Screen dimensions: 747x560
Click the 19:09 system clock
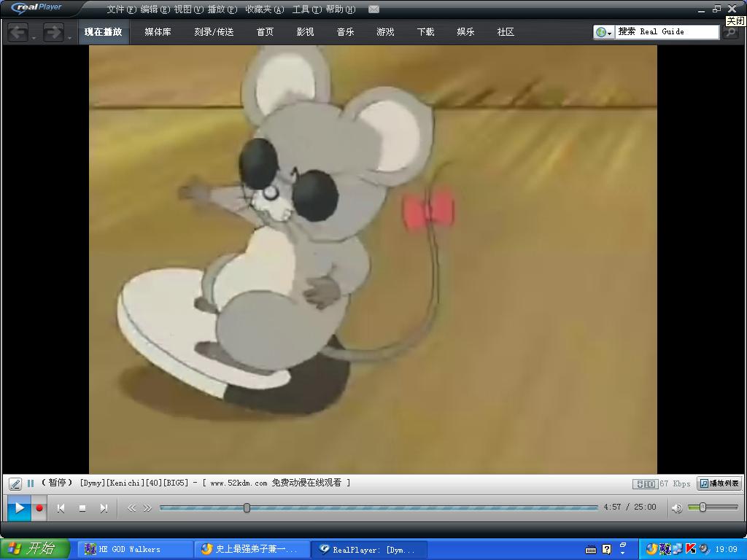[x=726, y=550]
